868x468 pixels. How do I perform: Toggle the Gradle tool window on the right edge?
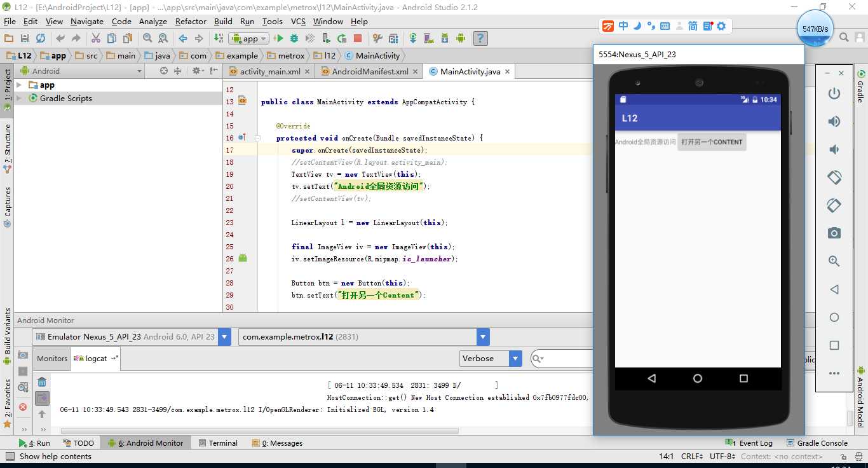click(861, 86)
